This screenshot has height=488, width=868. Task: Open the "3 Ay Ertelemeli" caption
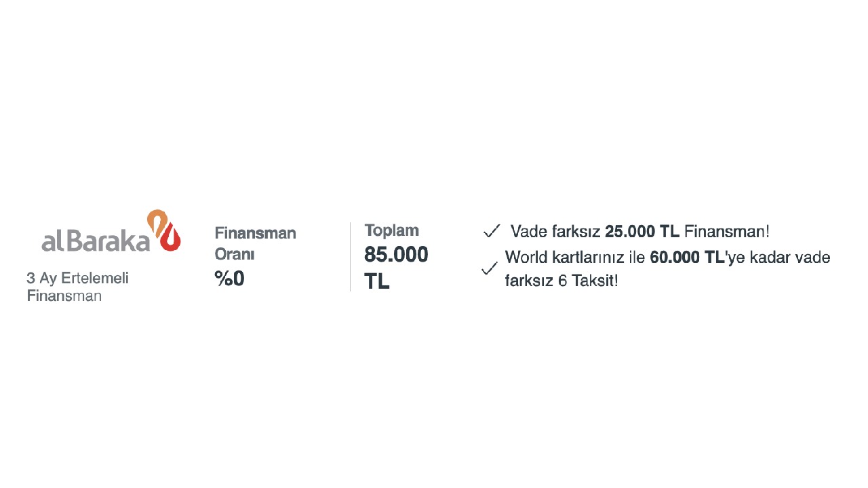point(77,278)
